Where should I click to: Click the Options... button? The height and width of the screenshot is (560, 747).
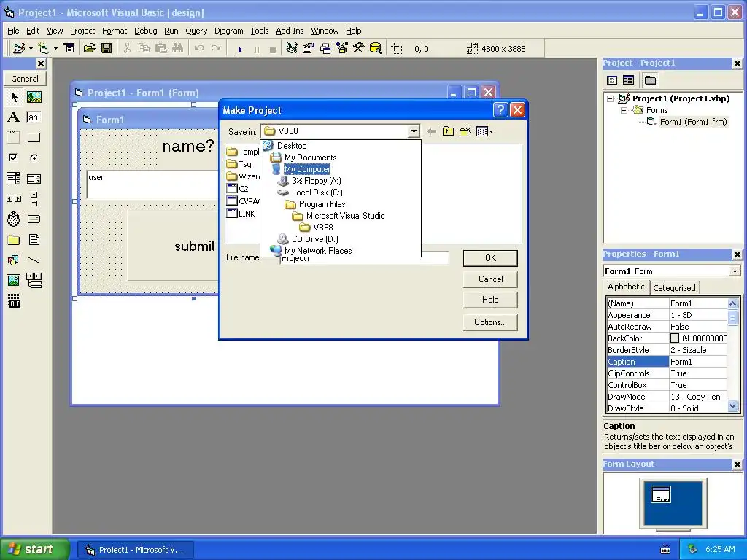click(x=490, y=322)
